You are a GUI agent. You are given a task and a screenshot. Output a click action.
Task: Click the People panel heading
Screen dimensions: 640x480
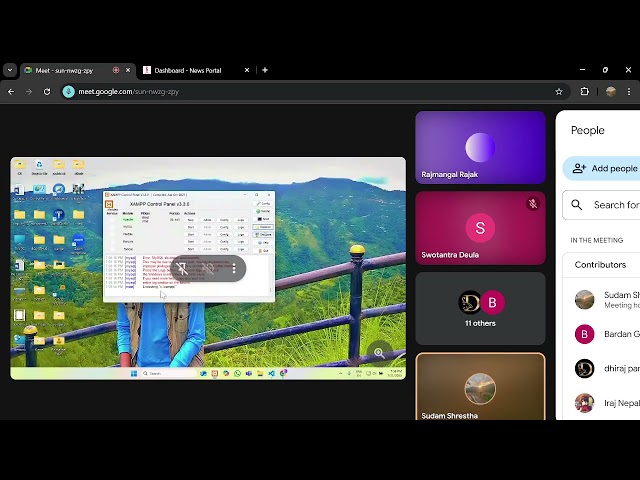[x=587, y=130]
